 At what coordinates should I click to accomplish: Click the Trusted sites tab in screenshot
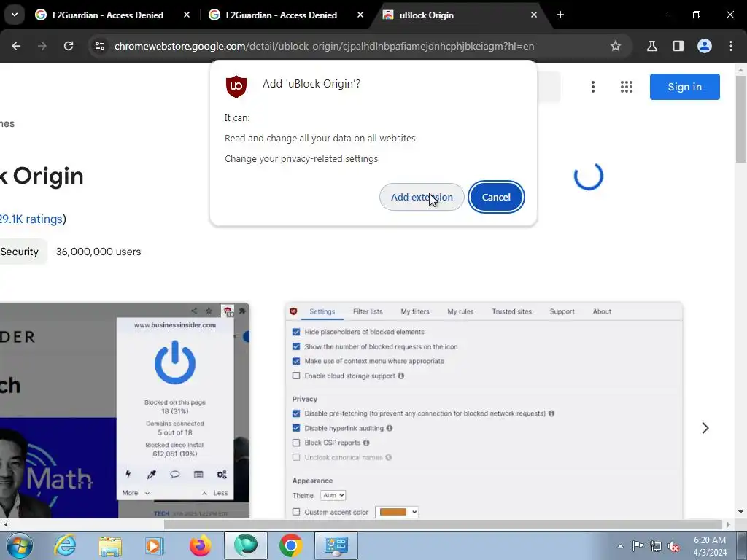click(x=511, y=311)
